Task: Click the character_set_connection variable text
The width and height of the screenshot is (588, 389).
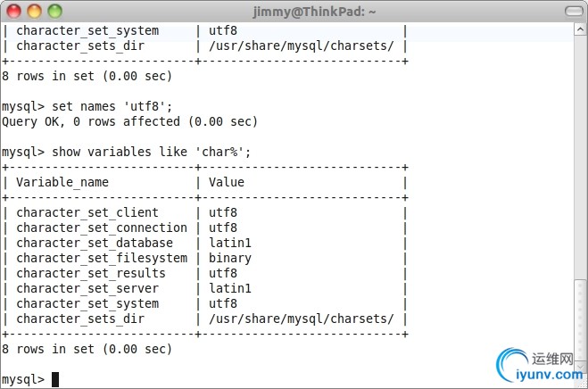Action: pos(102,228)
